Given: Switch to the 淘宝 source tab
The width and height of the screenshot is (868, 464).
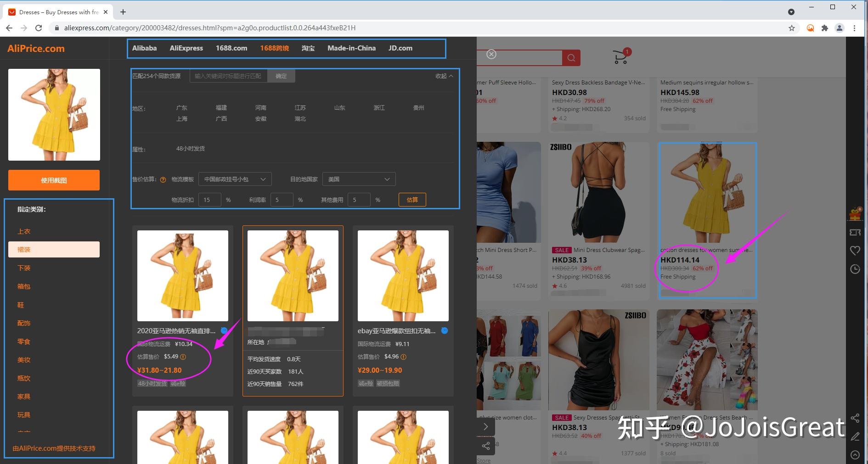Looking at the screenshot, I should tap(308, 48).
